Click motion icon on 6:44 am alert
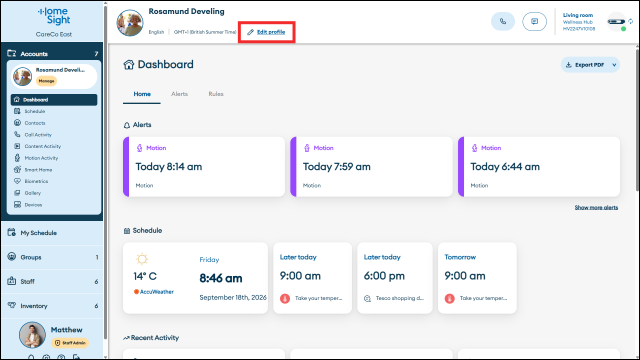This screenshot has height=360, width=640. 474,148
